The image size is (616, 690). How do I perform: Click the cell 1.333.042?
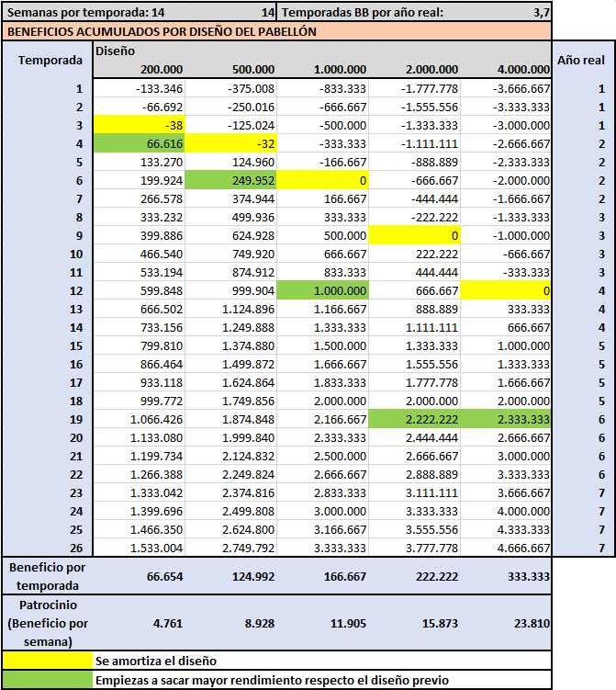point(140,492)
